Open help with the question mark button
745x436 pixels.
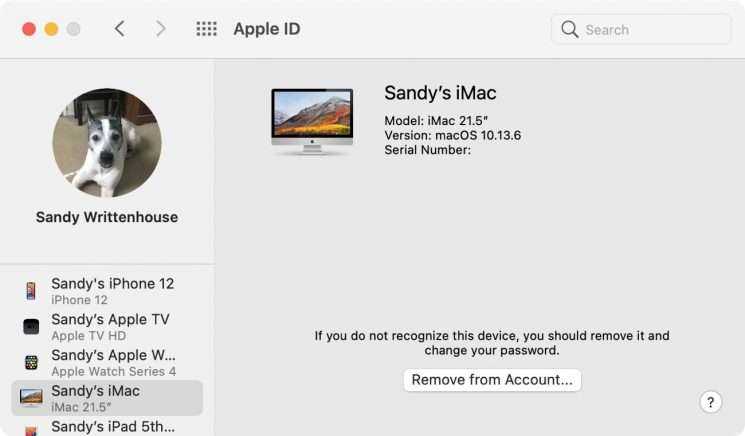tap(710, 402)
